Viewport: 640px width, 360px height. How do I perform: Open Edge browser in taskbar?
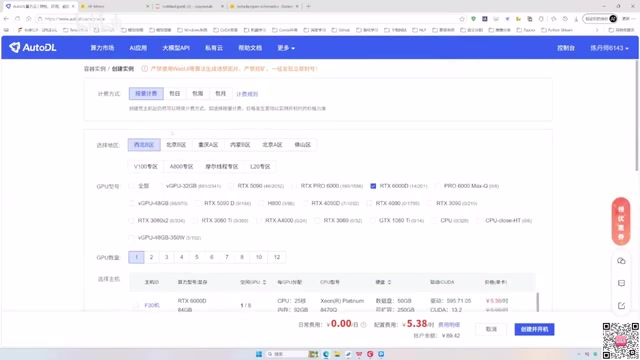tap(326, 354)
